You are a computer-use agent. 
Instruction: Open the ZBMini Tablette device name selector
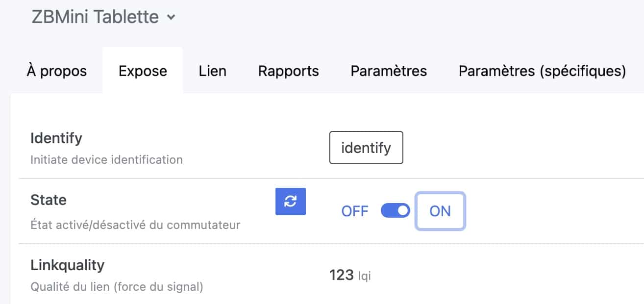point(103,17)
